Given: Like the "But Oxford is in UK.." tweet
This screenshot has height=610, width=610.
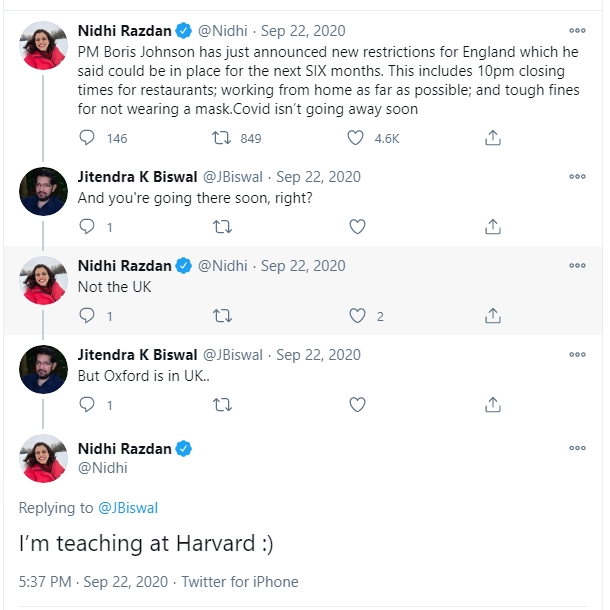Looking at the screenshot, I should 357,405.
